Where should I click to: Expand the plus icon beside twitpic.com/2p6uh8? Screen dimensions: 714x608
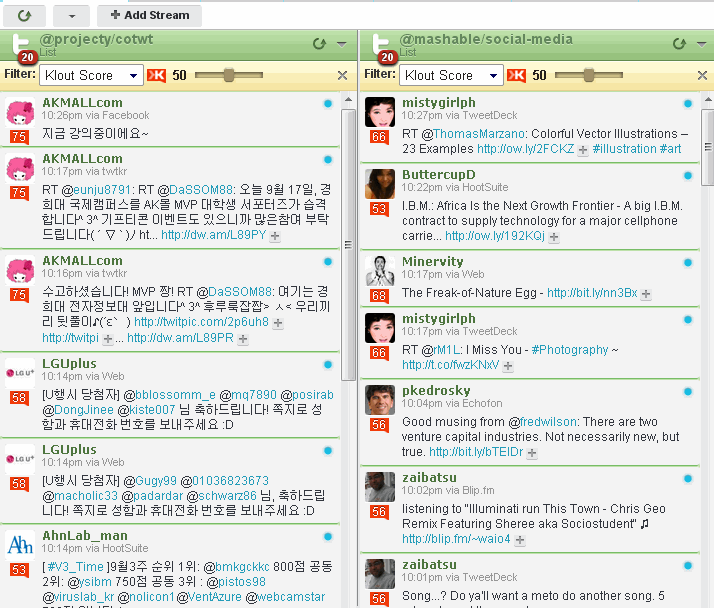(x=278, y=323)
